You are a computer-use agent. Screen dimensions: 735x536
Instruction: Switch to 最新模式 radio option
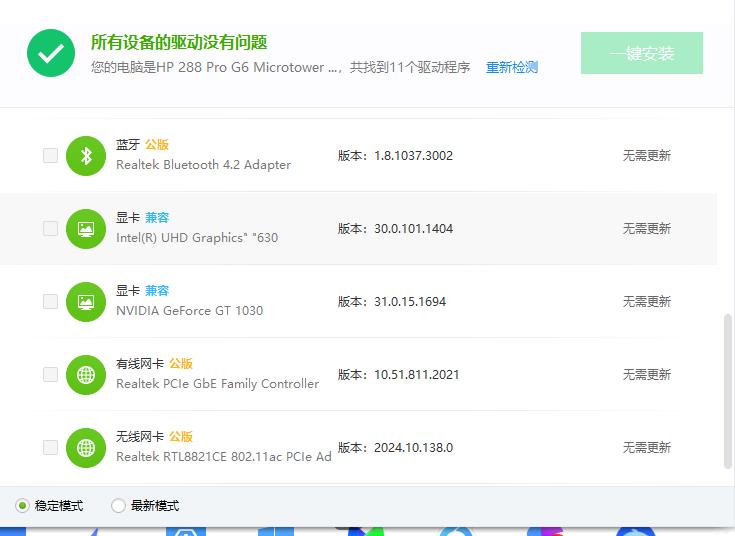(119, 506)
